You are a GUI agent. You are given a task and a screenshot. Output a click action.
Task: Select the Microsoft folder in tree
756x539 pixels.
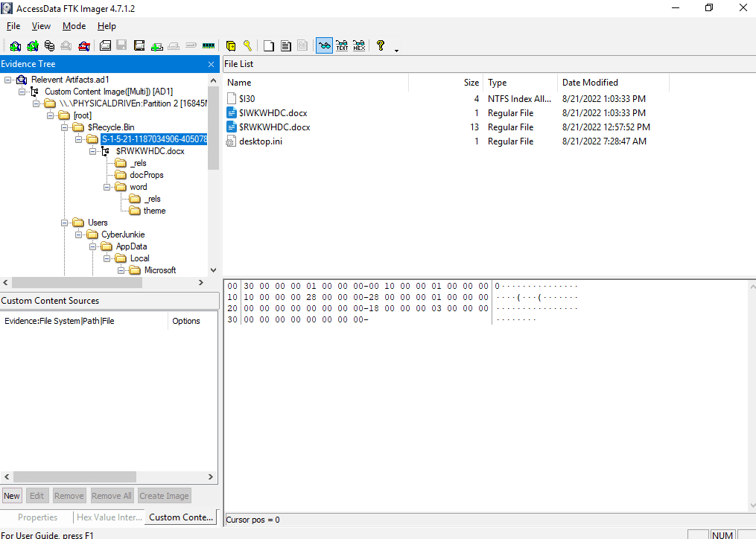[x=160, y=270]
